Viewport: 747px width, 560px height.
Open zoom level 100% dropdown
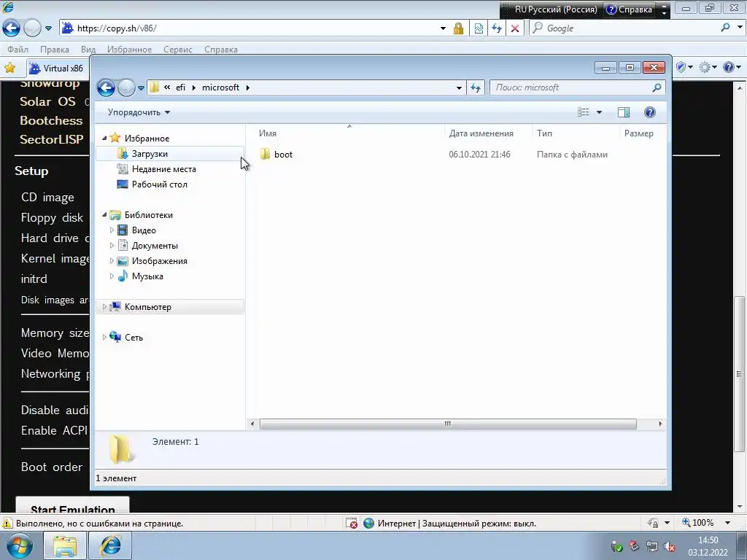click(x=727, y=523)
